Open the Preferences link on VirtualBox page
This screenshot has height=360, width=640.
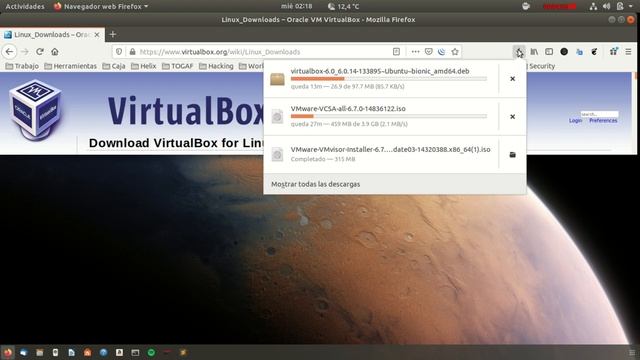click(603, 120)
